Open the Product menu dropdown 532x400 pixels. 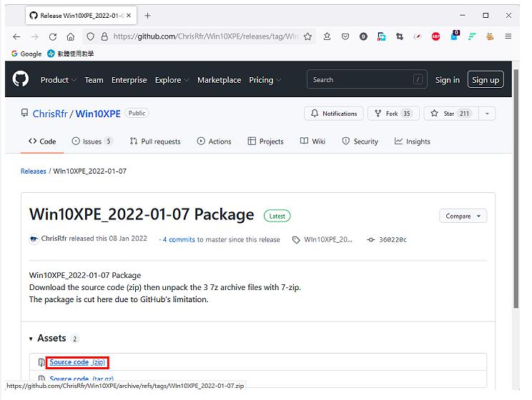[58, 80]
